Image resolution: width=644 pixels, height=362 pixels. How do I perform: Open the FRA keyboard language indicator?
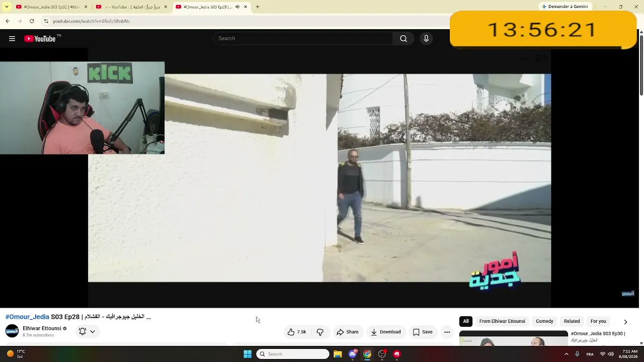(x=590, y=354)
